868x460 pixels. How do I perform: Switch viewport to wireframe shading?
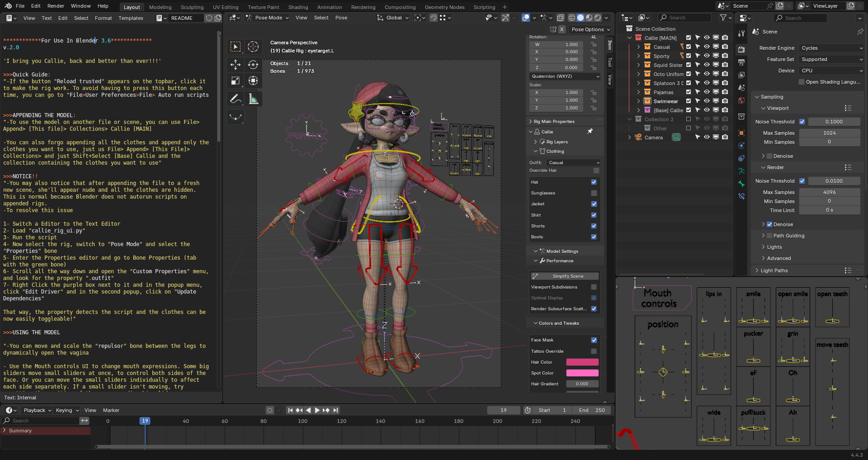[x=572, y=18]
